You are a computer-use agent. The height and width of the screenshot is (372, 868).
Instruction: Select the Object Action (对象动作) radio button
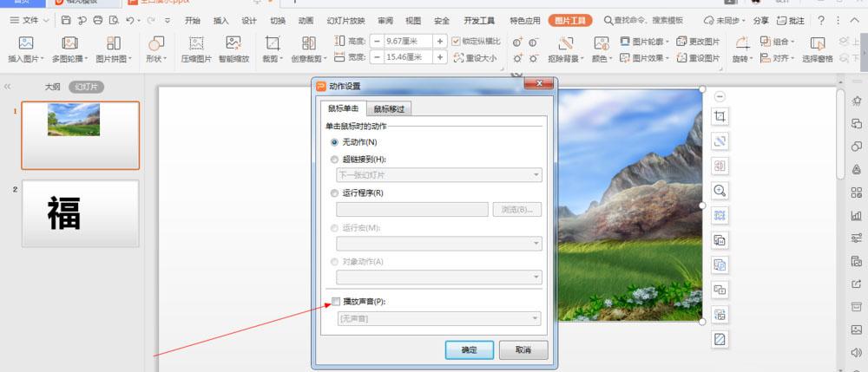pyautogui.click(x=334, y=262)
